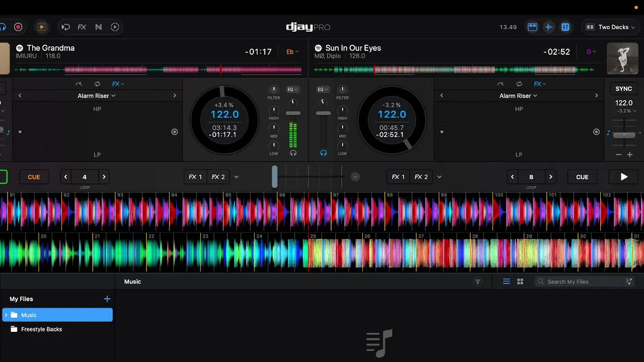Image resolution: width=644 pixels, height=362 pixels.
Task: Click the left deck track overview waveform
Action: click(157, 70)
